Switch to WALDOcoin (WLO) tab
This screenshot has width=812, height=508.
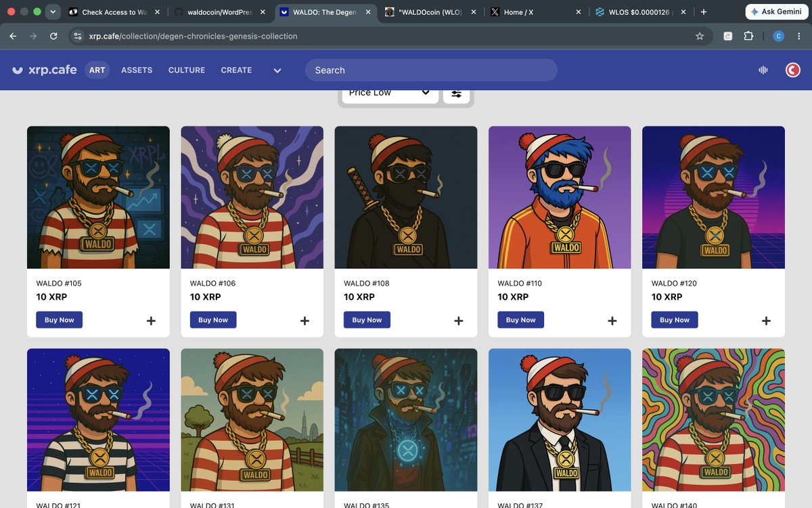(x=429, y=12)
